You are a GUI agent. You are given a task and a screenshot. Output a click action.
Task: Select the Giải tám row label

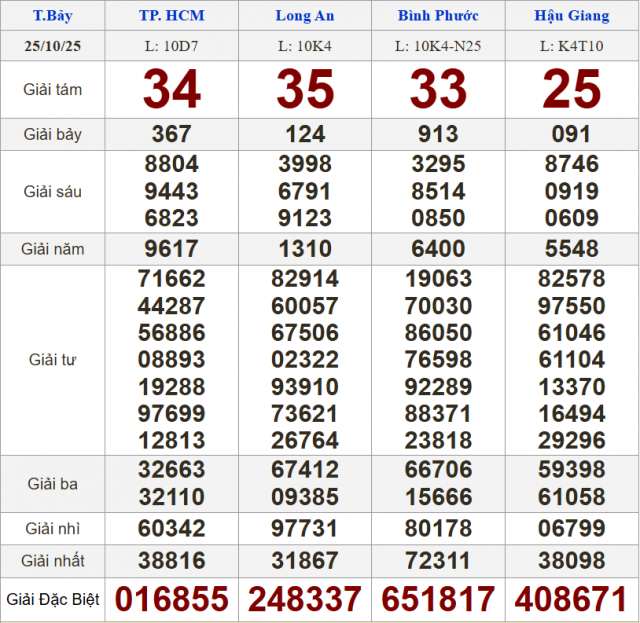(x=52, y=90)
